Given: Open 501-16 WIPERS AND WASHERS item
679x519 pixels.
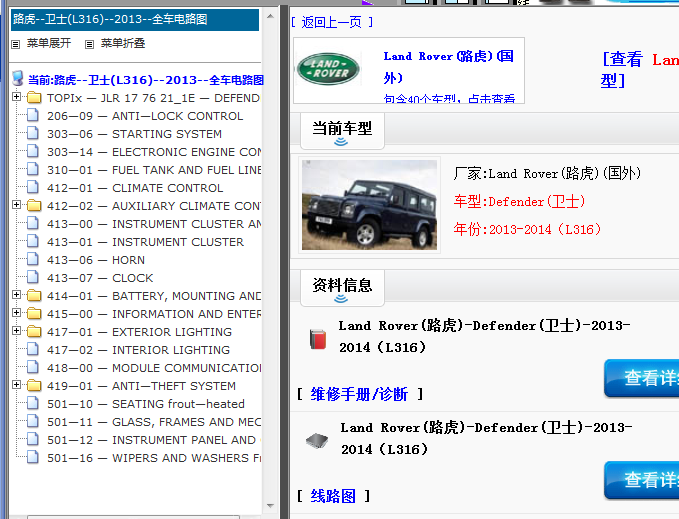Looking at the screenshot, I should pyautogui.click(x=154, y=458).
